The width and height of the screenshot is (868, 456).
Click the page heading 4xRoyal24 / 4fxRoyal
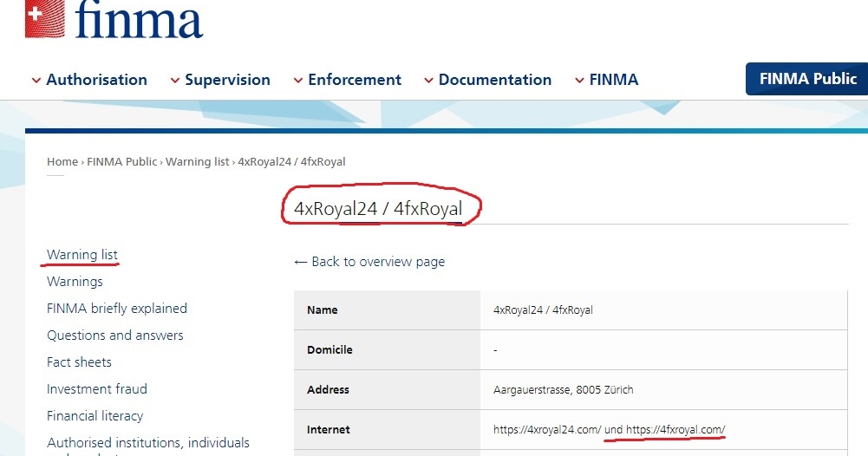[378, 209]
